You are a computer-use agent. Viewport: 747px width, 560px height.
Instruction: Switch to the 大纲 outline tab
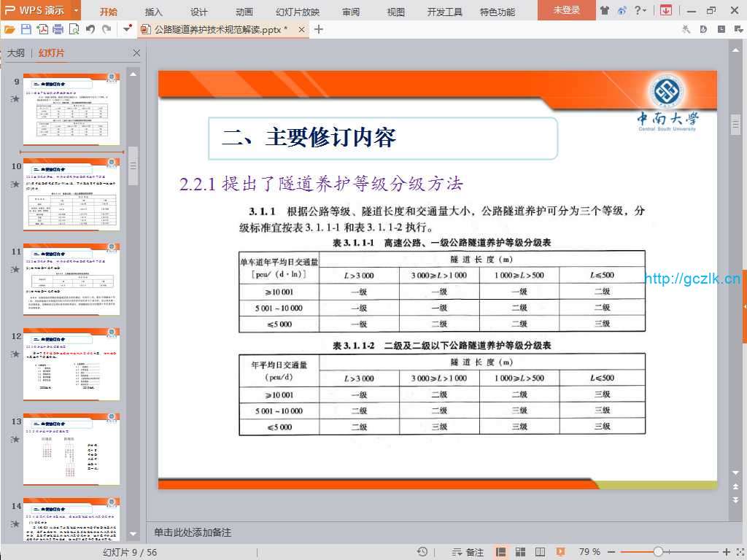16,53
